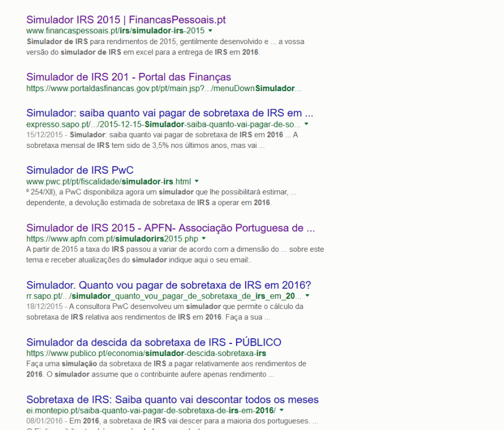Expand dropdown arrow beside financaspessoais.pt URL
The image size is (504, 430).
pos(210,30)
